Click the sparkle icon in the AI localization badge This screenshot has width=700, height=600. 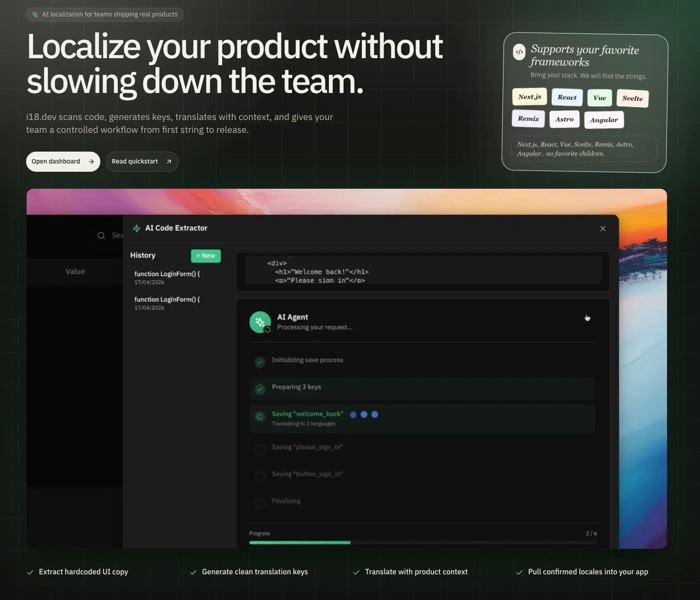click(35, 15)
